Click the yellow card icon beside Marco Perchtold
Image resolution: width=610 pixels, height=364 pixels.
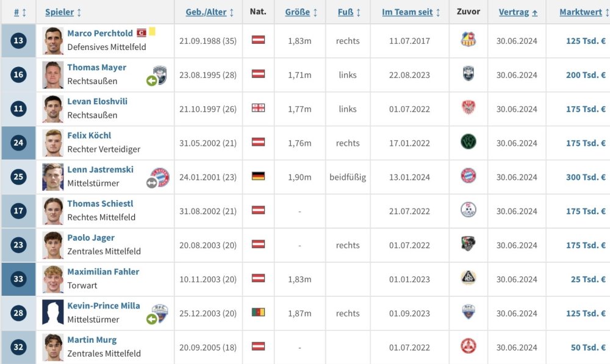click(152, 31)
